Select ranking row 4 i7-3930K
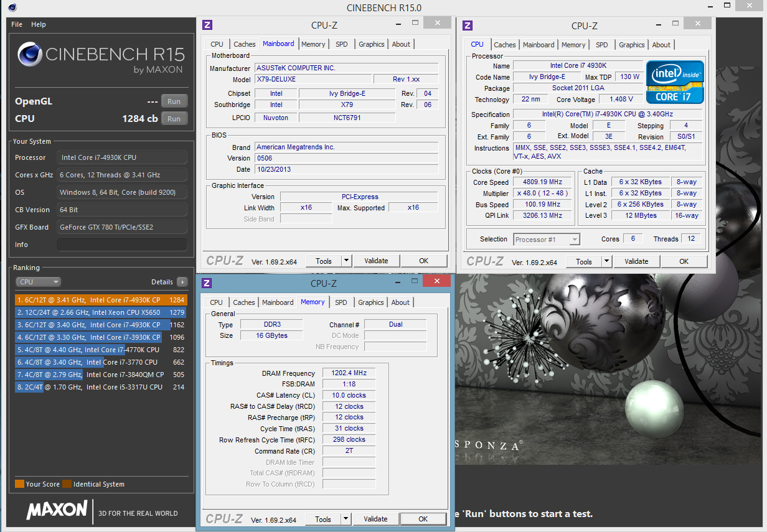 click(x=101, y=337)
